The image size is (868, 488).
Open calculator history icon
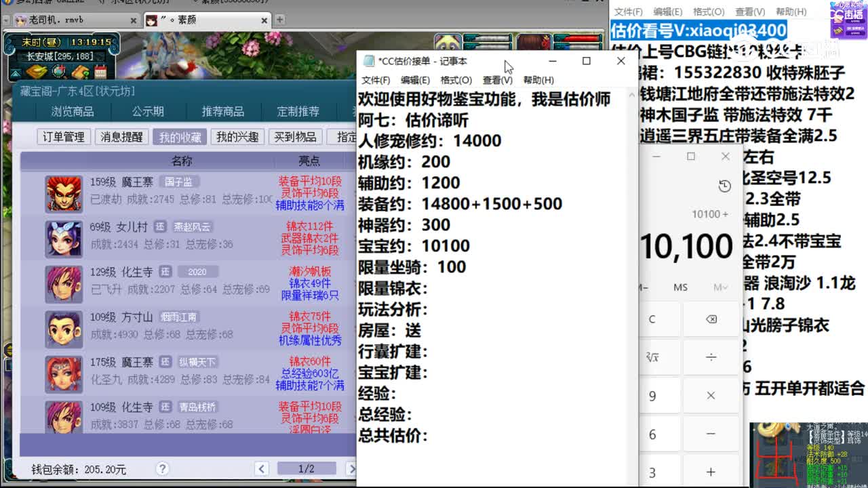coord(724,186)
